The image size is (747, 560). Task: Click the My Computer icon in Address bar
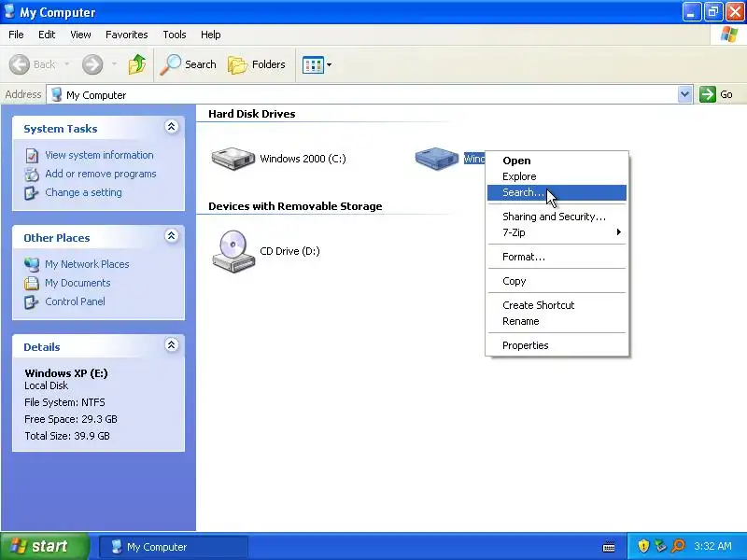tap(56, 94)
